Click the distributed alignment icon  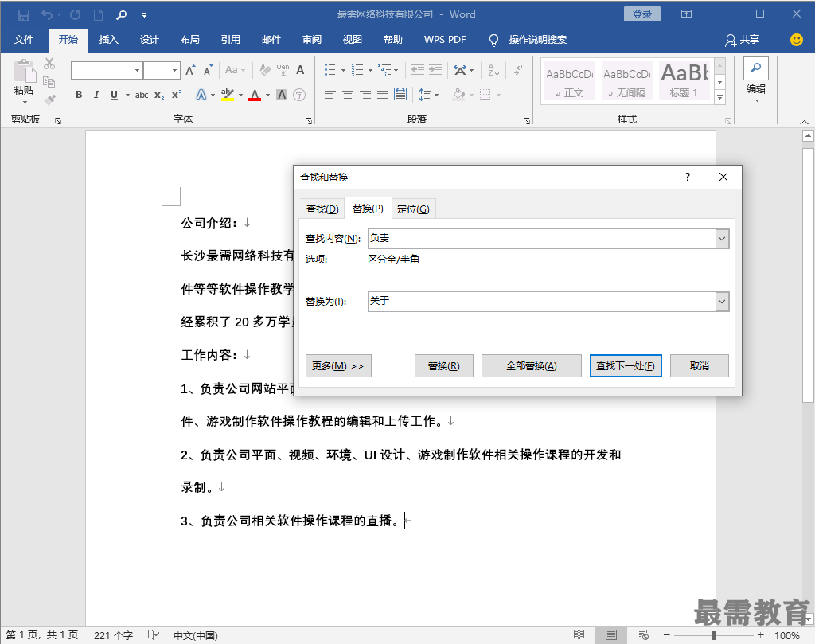400,95
